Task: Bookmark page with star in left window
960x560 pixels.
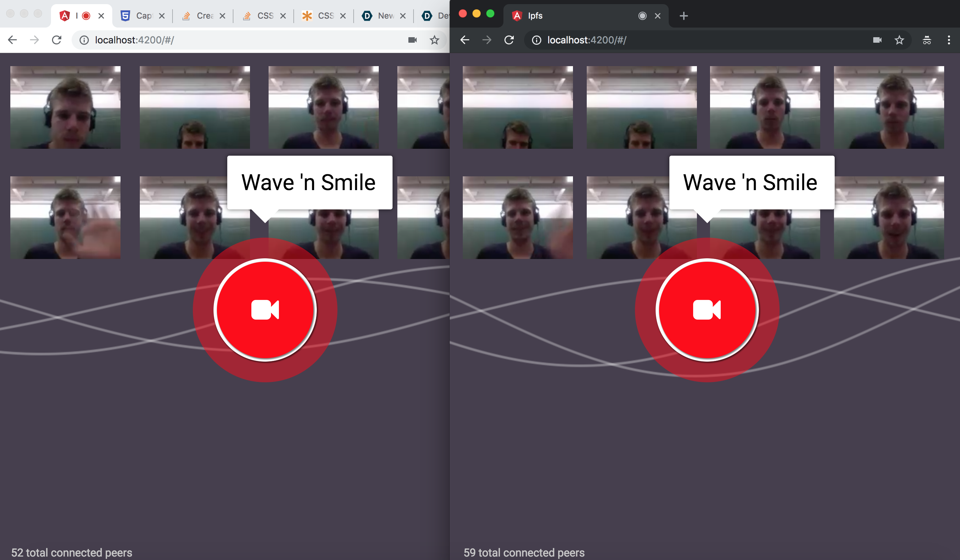Action: (x=434, y=40)
